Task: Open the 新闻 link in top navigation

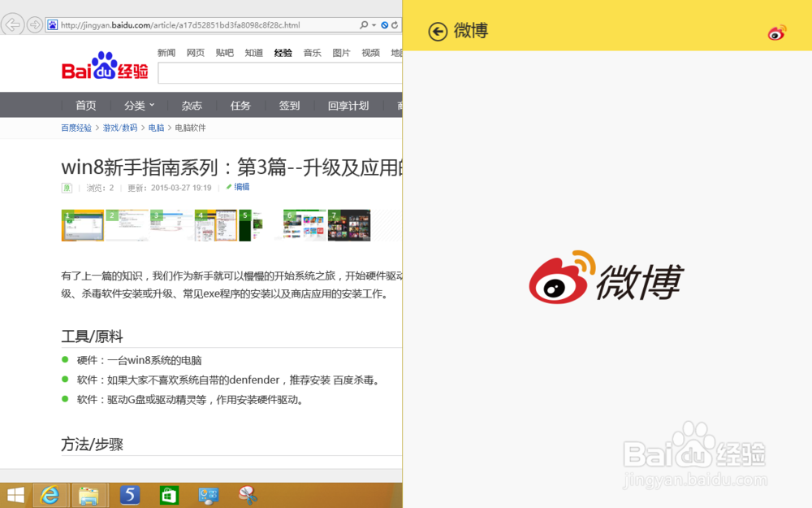Action: [166, 53]
